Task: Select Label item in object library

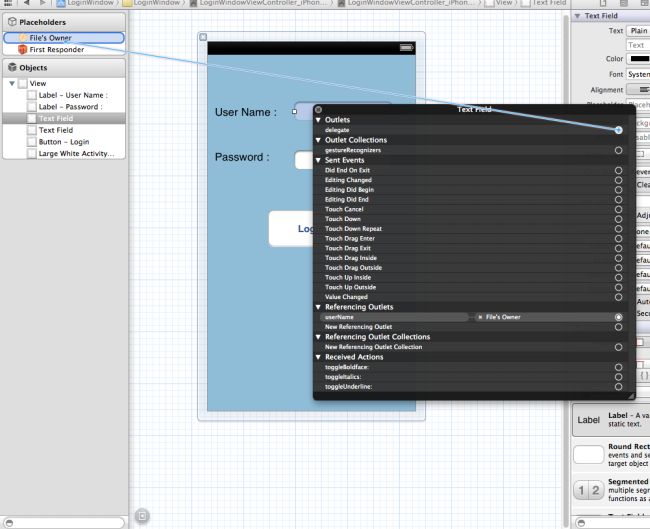Action: 611,420
